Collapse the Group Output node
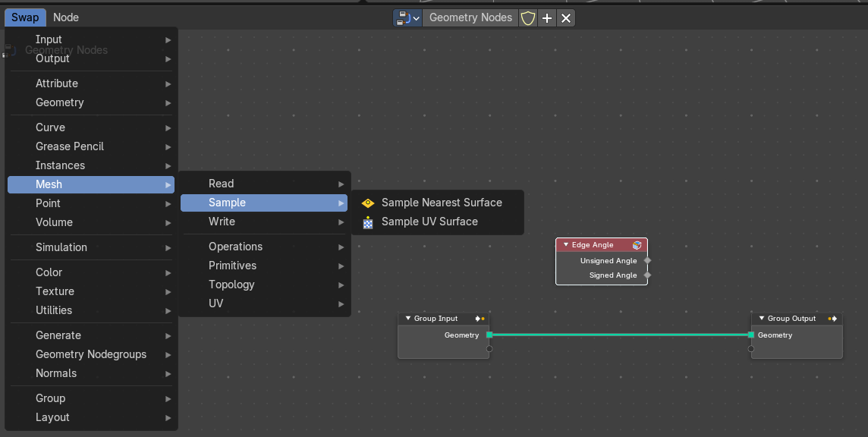This screenshot has width=868, height=437. tap(761, 319)
